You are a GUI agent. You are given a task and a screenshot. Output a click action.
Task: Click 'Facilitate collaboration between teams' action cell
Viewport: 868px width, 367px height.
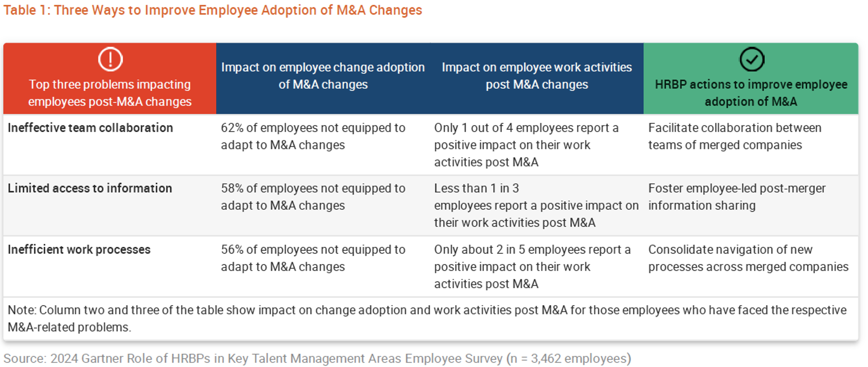(x=735, y=136)
